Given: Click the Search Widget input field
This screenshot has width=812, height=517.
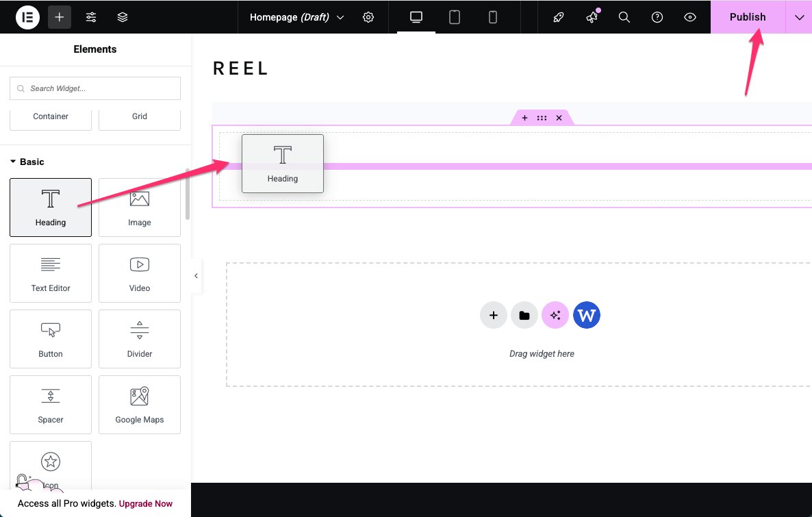Looking at the screenshot, I should pyautogui.click(x=95, y=88).
